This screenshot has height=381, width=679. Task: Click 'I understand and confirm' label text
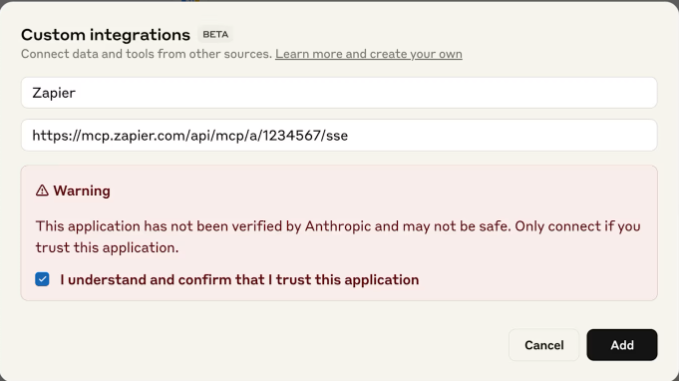coord(239,280)
